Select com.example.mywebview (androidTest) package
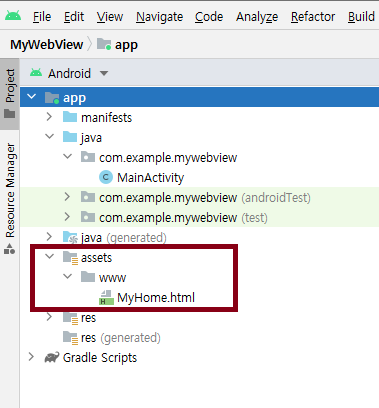Image resolution: width=379 pixels, height=408 pixels. [x=205, y=198]
